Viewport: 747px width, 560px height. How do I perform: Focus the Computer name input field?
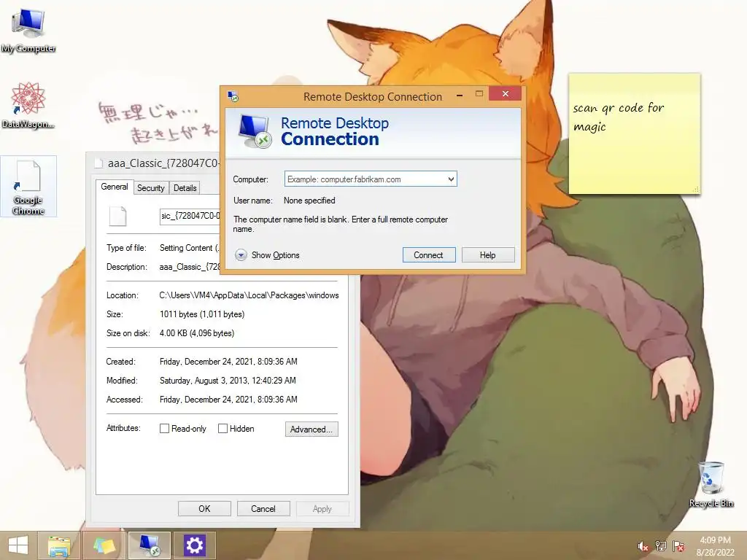point(366,179)
